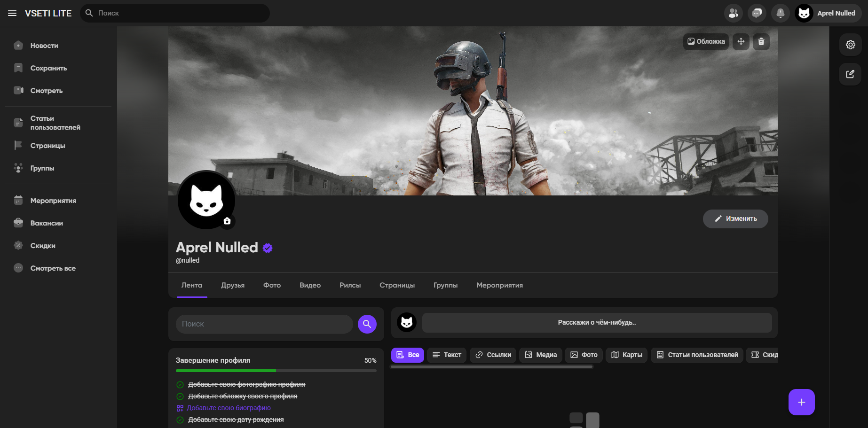Open the hamburger menu

tap(12, 13)
